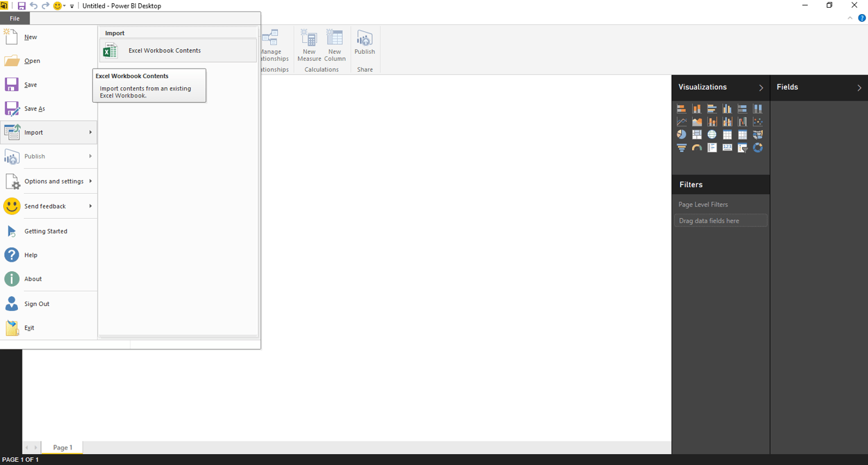Screen dimensions: 868x465
Task: Click the Slicer visualization icon
Action: (x=742, y=148)
